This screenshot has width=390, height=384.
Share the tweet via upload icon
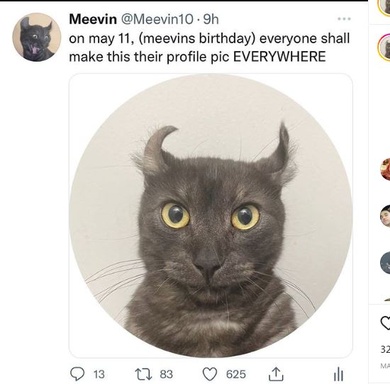[276, 374]
